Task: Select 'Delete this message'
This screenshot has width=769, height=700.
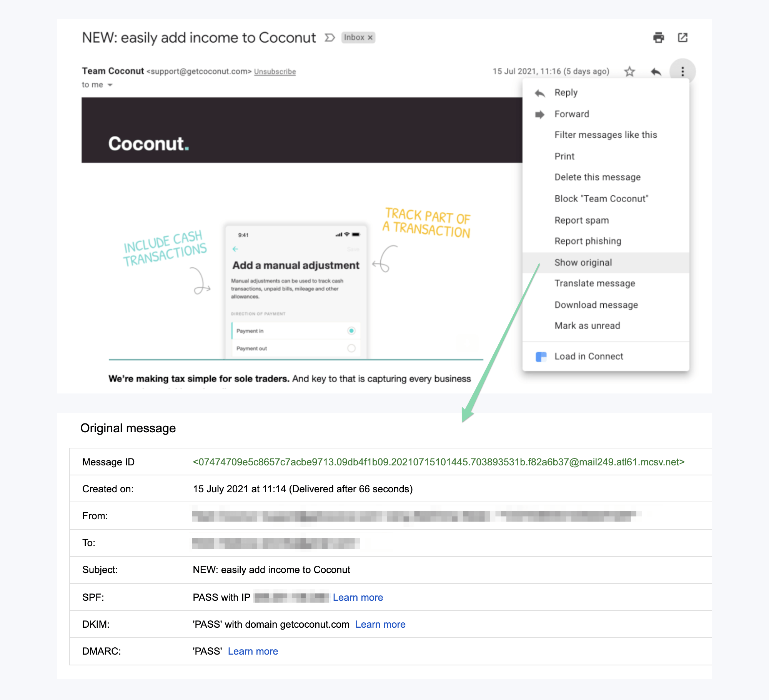Action: [606, 177]
